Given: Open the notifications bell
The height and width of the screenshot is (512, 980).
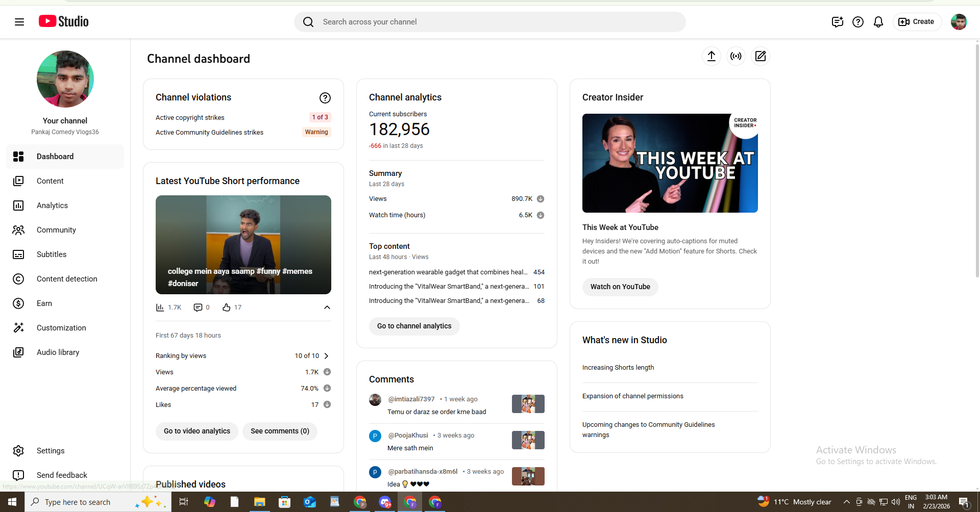Looking at the screenshot, I should pyautogui.click(x=878, y=22).
